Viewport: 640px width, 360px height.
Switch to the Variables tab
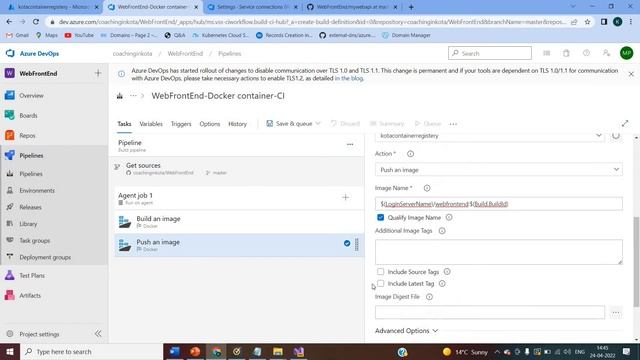point(151,124)
